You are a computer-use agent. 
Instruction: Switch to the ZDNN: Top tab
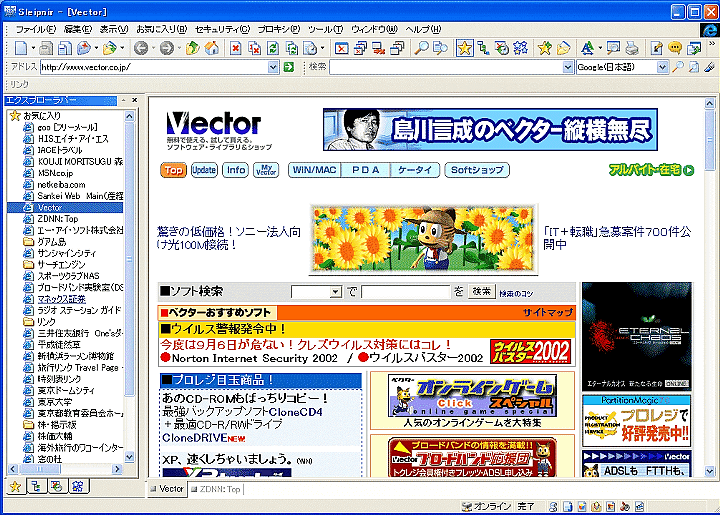(216, 489)
